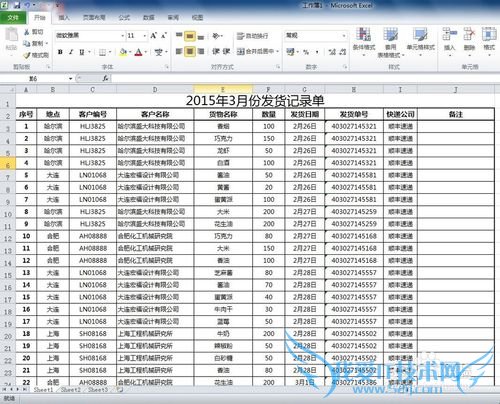Click the insert function fx button
Screen dimensions: 500x404
[x=106, y=78]
